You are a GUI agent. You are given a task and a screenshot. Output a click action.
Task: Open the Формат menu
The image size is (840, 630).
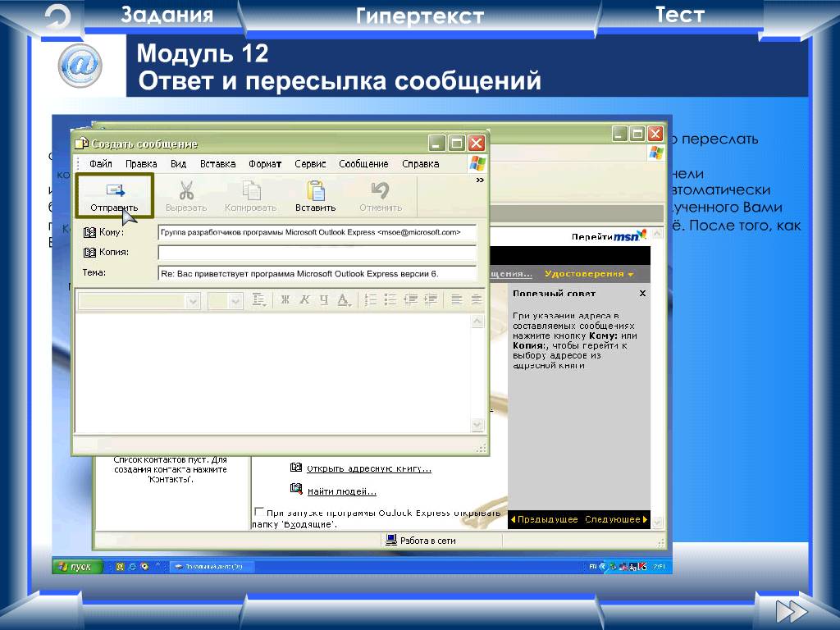[265, 164]
